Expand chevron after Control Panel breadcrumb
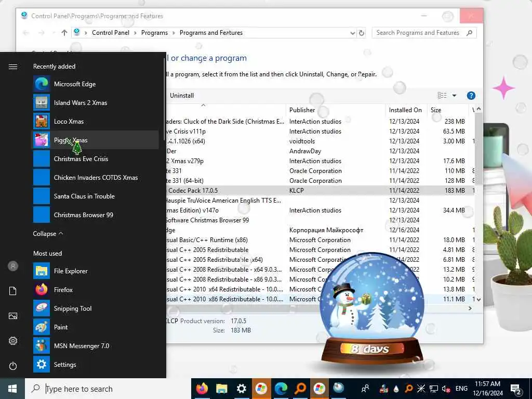532x399 pixels. [x=136, y=33]
